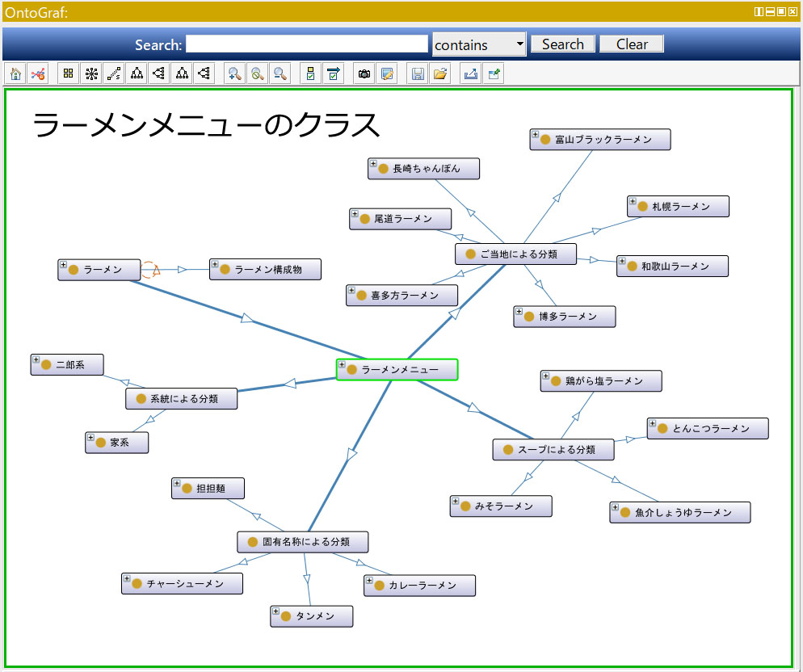Select the 系統による分類 node
Viewport: 803px width, 672px height.
click(182, 398)
